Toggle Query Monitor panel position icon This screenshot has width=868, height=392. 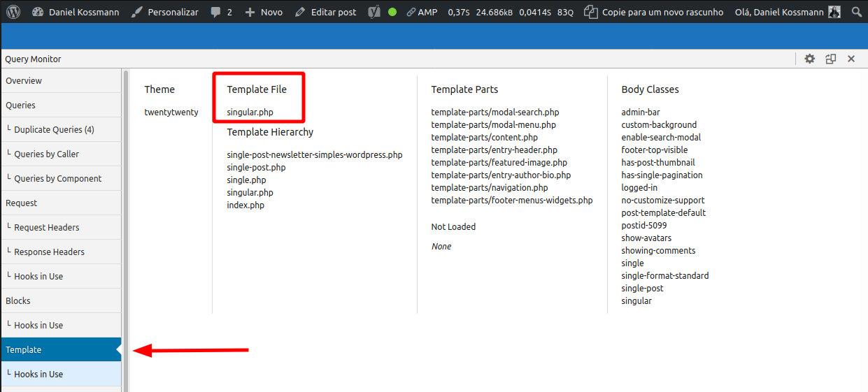pos(831,59)
